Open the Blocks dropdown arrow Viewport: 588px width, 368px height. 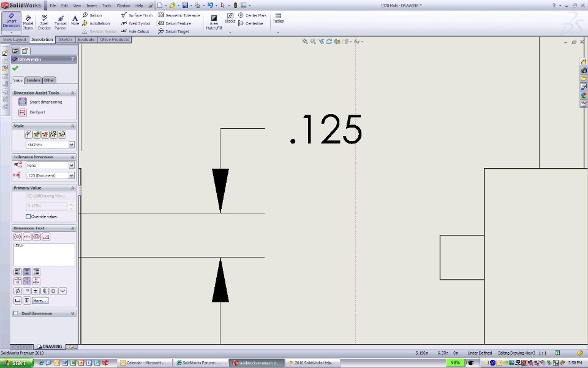point(230,32)
